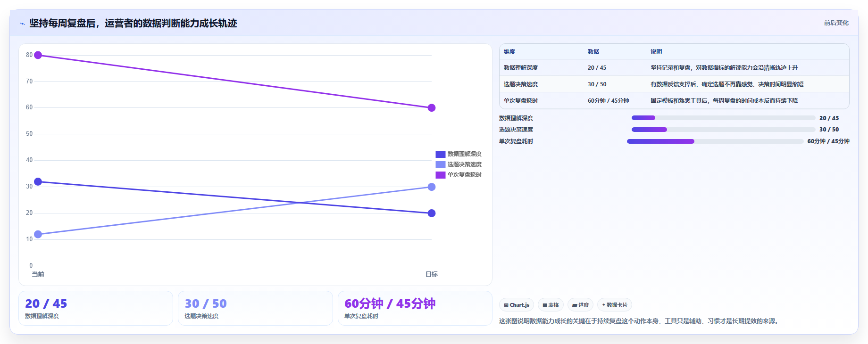This screenshot has height=344, width=868.
Task: Select the 选题决策速度 table row cell
Action: point(521,84)
